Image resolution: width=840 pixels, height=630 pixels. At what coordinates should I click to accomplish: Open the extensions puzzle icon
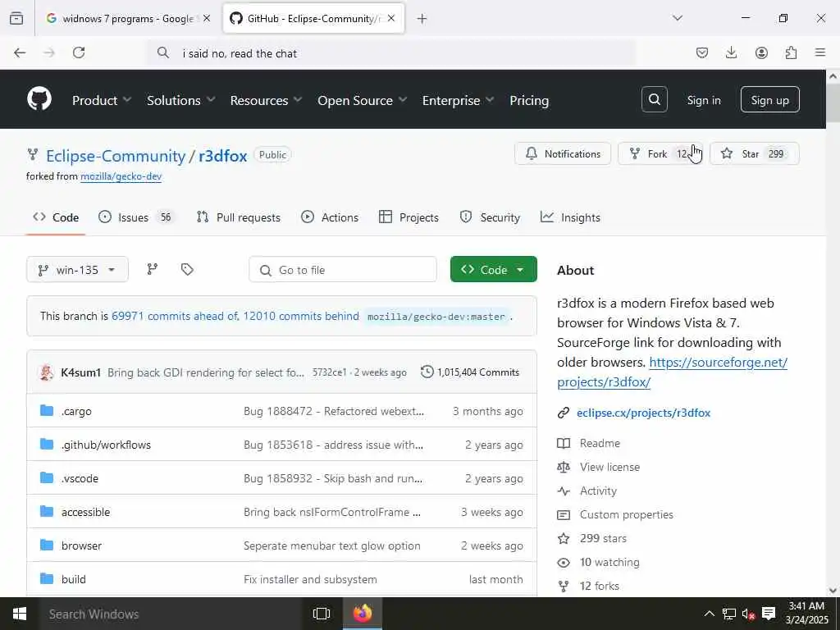click(791, 52)
